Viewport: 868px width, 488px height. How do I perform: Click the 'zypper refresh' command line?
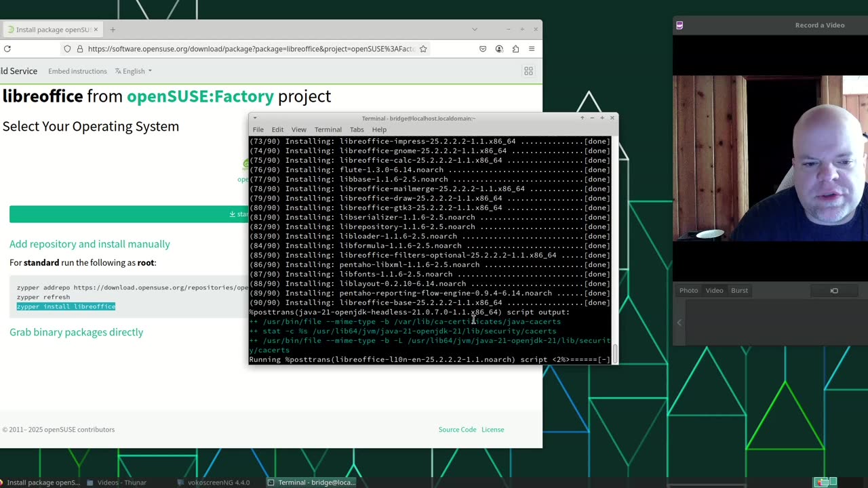[43, 297]
